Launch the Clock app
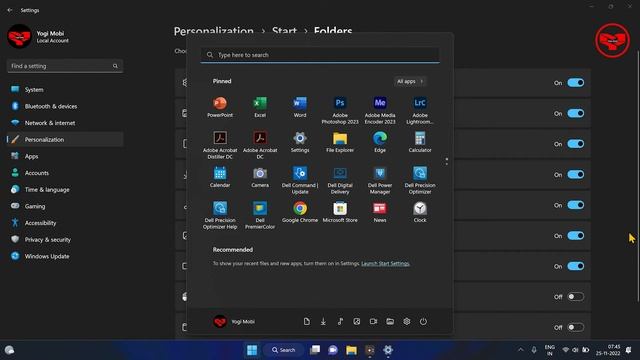640x360 pixels. click(x=420, y=212)
